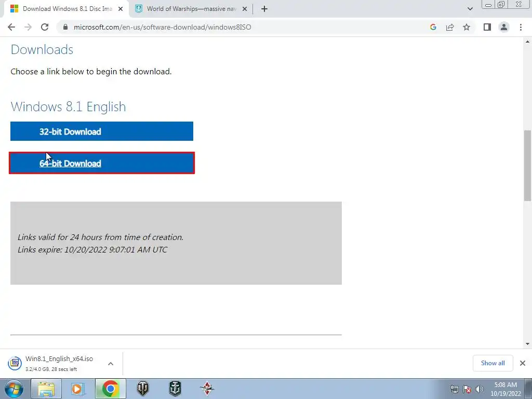This screenshot has width=532, height=399.
Task: Start the 64-bit Download
Action: tap(102, 163)
